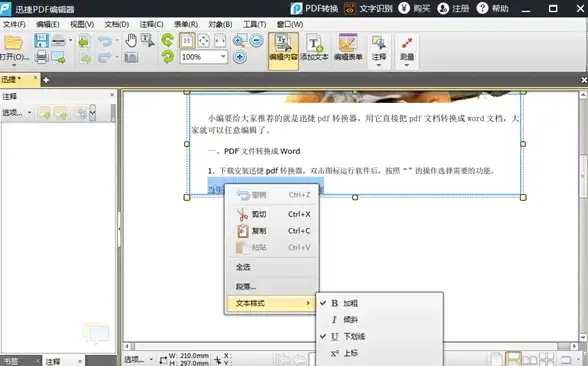
Task: Click the 注释 annotation tool icon in toolbar
Action: click(x=379, y=44)
